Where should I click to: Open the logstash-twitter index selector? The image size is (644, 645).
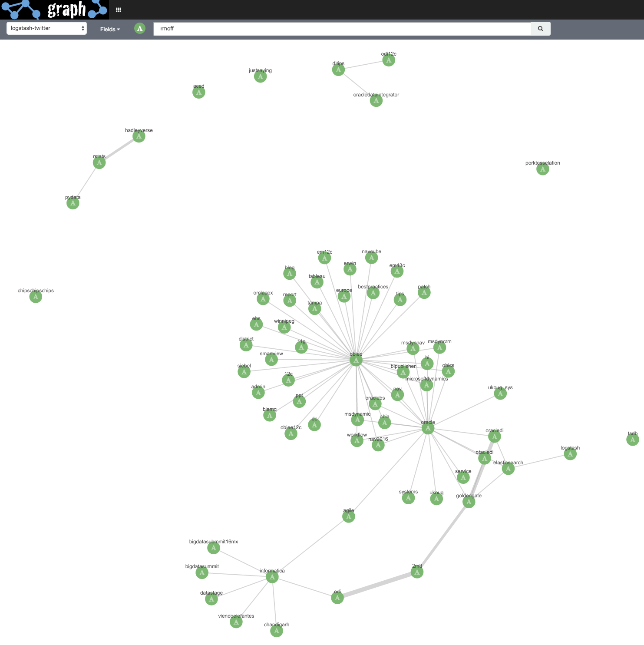[46, 28]
